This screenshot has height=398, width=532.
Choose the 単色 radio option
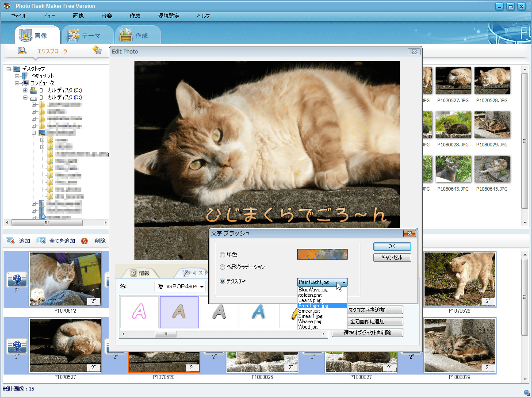pyautogui.click(x=222, y=255)
